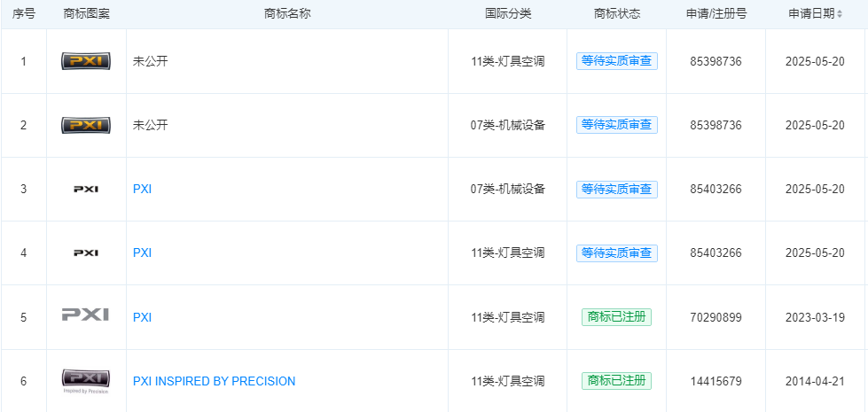The width and height of the screenshot is (868, 412).
Task: Click the 等待实质审查 tag in row 1
Action: pyautogui.click(x=616, y=61)
